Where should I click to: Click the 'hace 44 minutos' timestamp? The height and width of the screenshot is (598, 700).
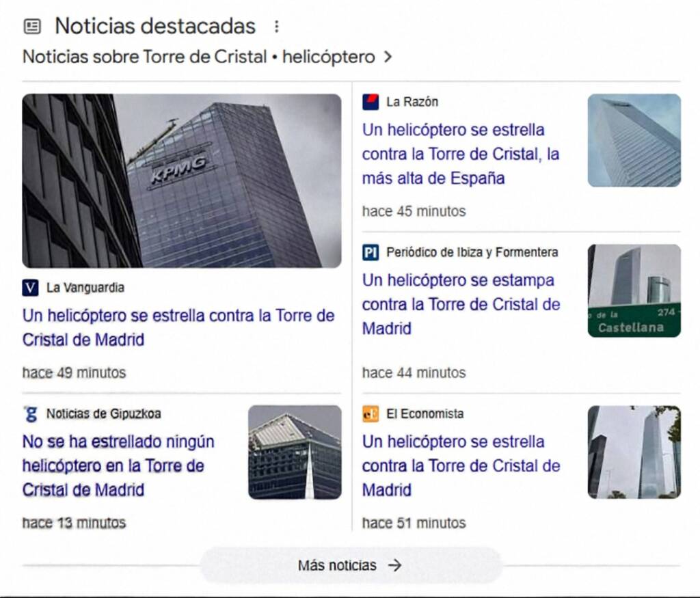[x=414, y=372]
